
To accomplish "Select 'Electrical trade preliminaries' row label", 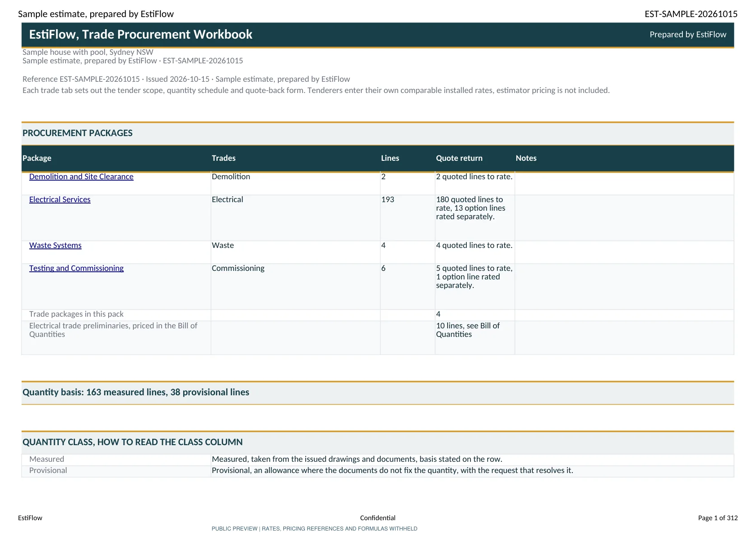I will (113, 330).
